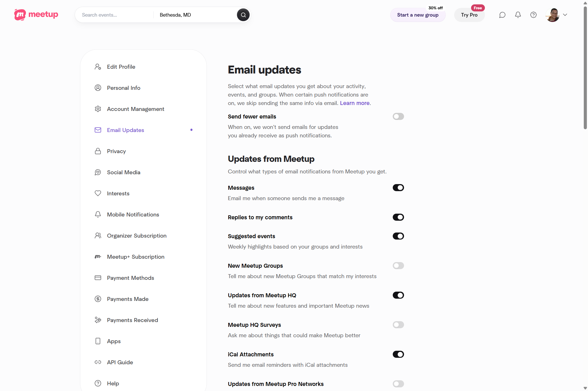Open the notifications bell icon
Viewport: 588px width, 391px height.
pos(518,15)
